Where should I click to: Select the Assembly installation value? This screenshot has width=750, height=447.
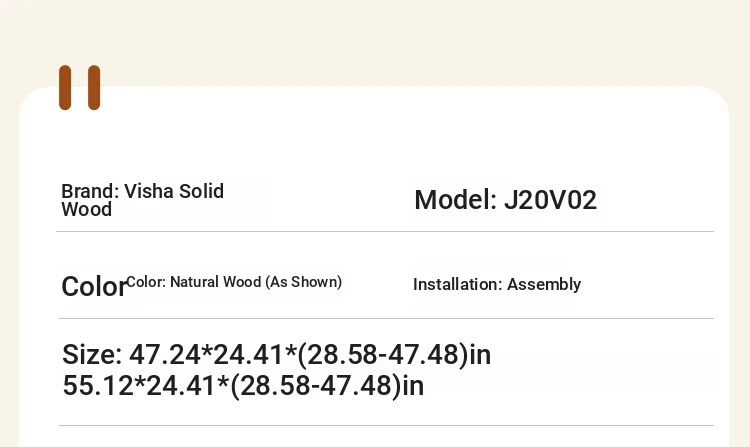[544, 284]
